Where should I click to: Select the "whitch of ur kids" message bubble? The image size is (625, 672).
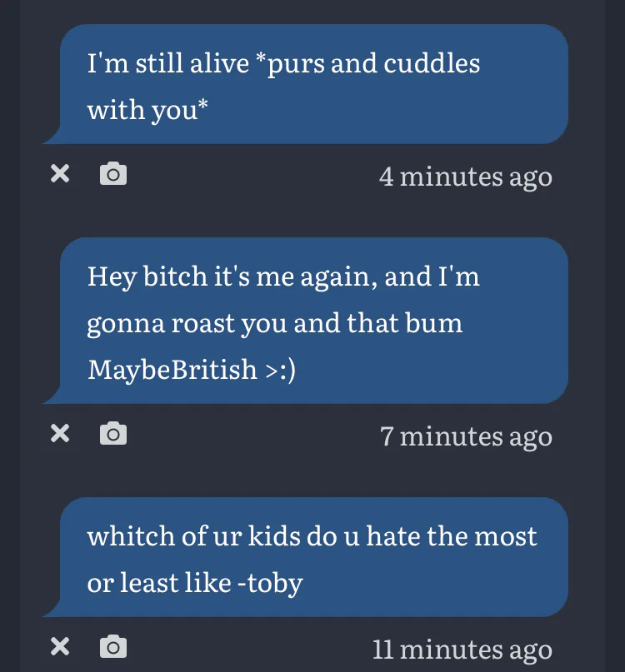tap(312, 557)
